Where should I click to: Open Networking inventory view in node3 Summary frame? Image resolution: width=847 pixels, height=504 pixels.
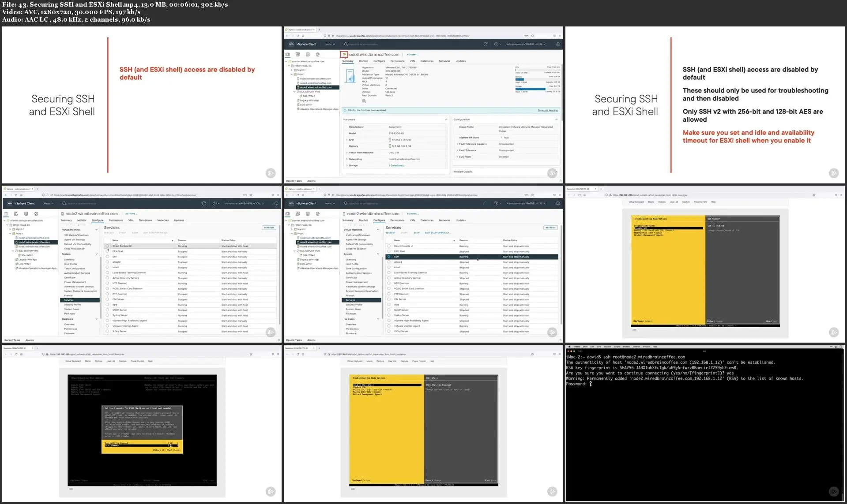pyautogui.click(x=318, y=55)
